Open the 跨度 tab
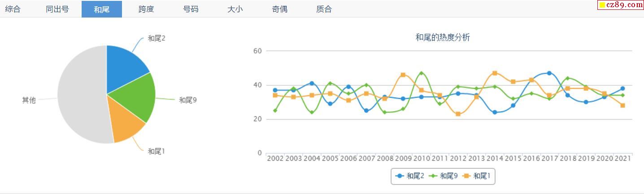The width and height of the screenshot is (644, 194). point(146,9)
